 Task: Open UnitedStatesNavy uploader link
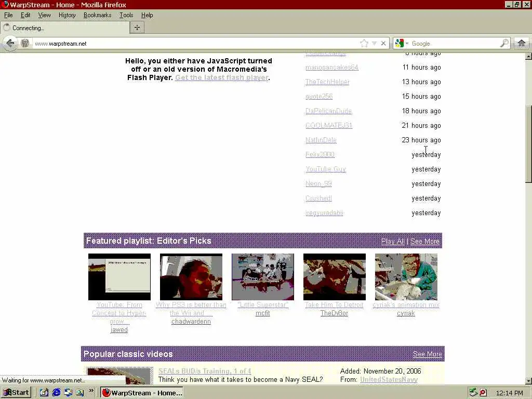pyautogui.click(x=389, y=379)
